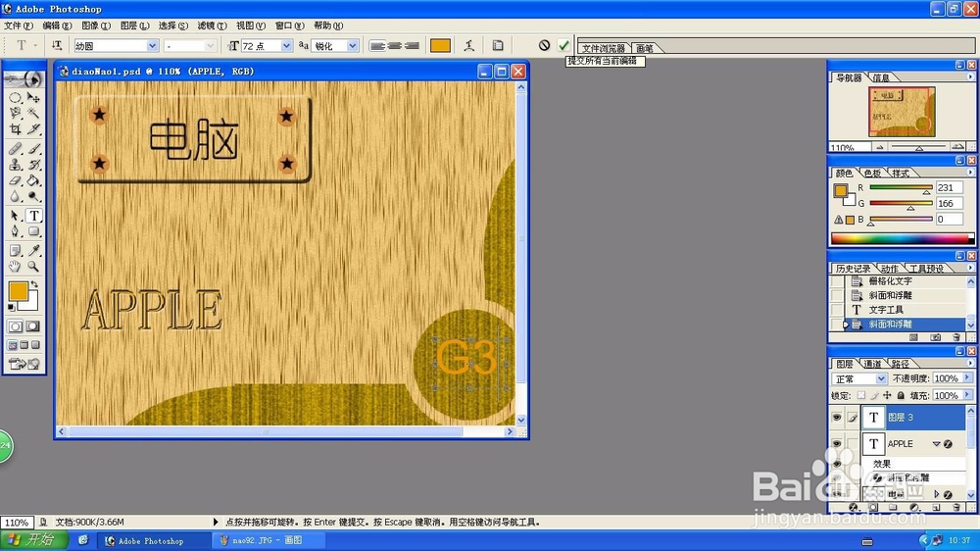Hide the APPLE layer eye
Screen dimensions: 980x551
click(837, 443)
